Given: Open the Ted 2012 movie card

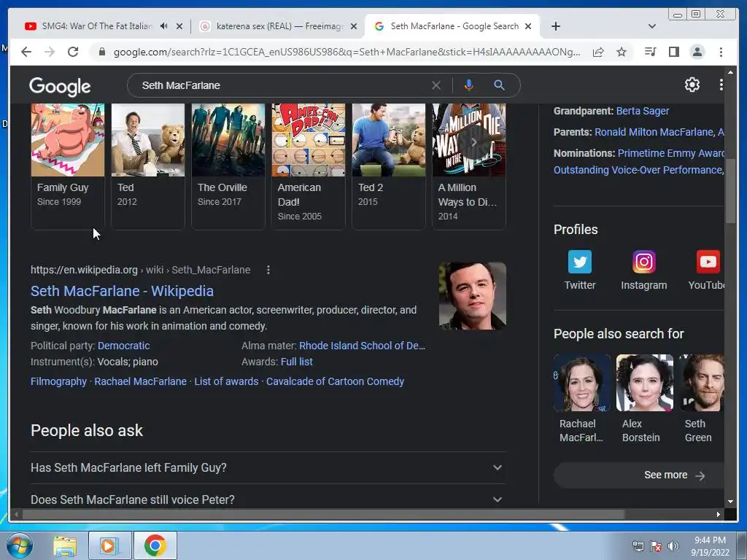Looking at the screenshot, I should point(147,167).
